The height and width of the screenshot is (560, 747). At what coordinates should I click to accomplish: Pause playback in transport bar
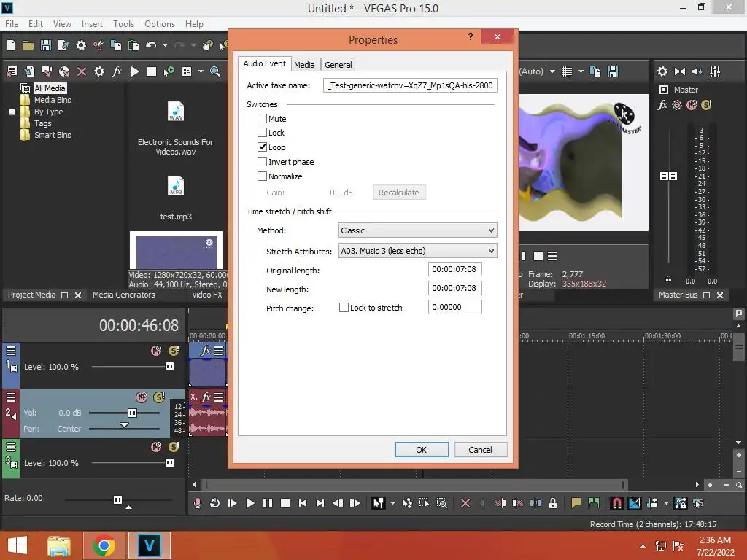[x=267, y=503]
